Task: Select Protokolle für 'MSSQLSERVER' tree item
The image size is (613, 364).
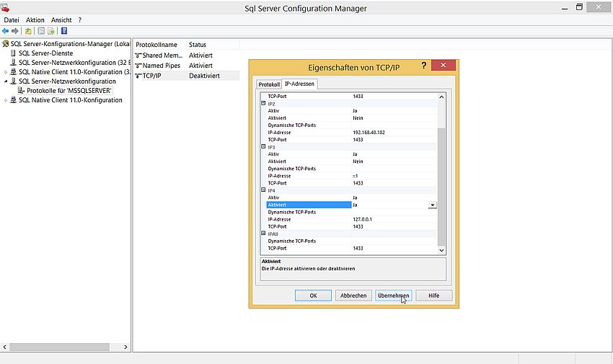Action: 69,91
